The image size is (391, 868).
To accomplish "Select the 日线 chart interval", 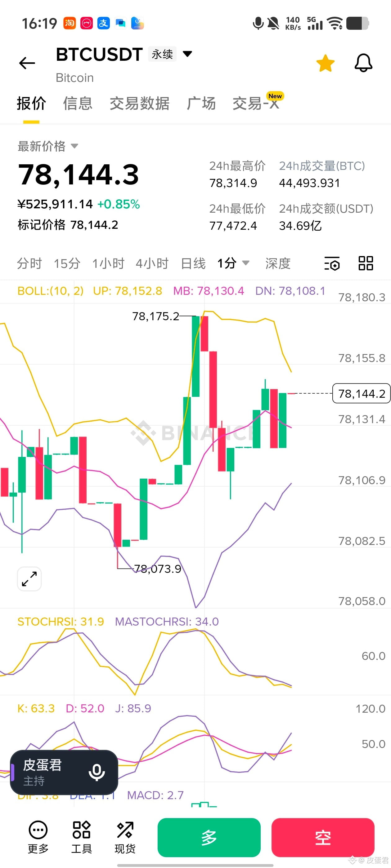I will tap(193, 263).
